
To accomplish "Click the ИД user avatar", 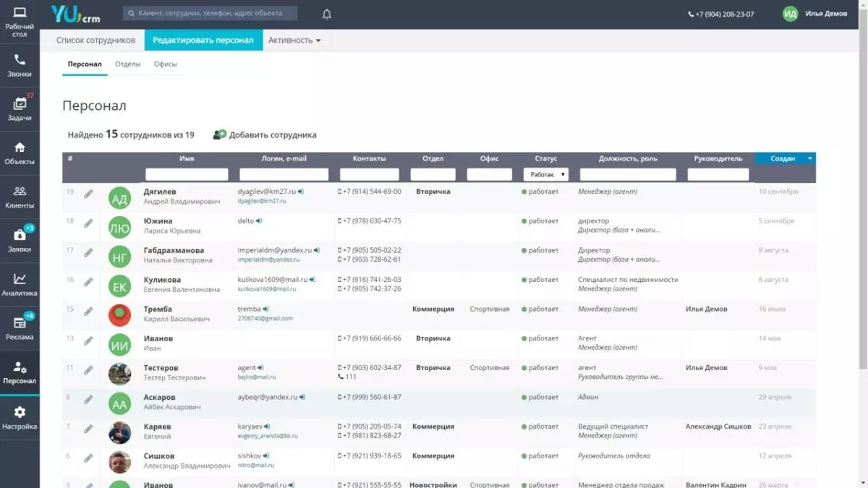I will [790, 14].
